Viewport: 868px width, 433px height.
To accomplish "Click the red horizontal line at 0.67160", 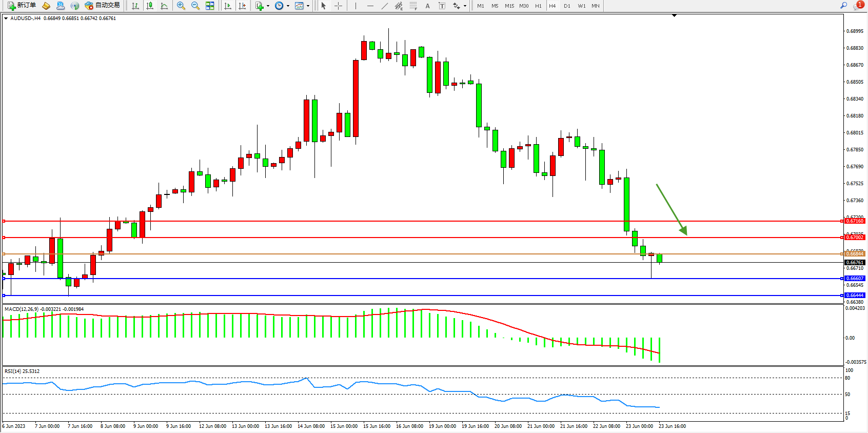I will pos(410,221).
